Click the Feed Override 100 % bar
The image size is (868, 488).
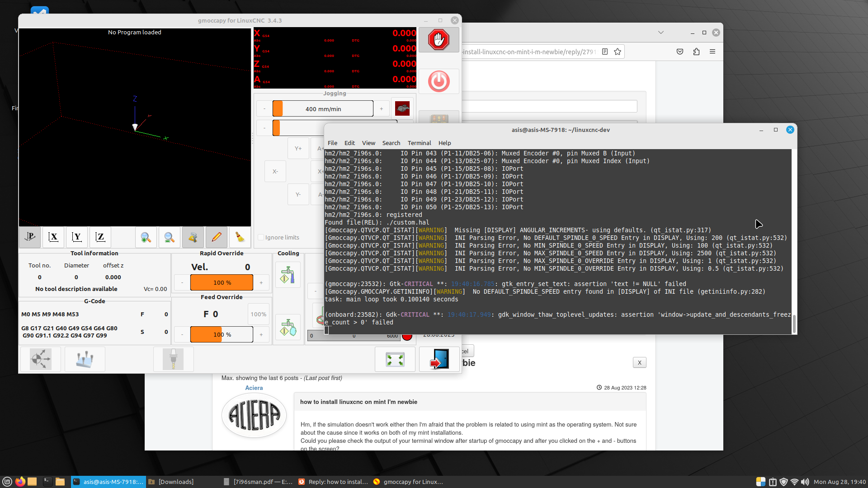click(222, 334)
